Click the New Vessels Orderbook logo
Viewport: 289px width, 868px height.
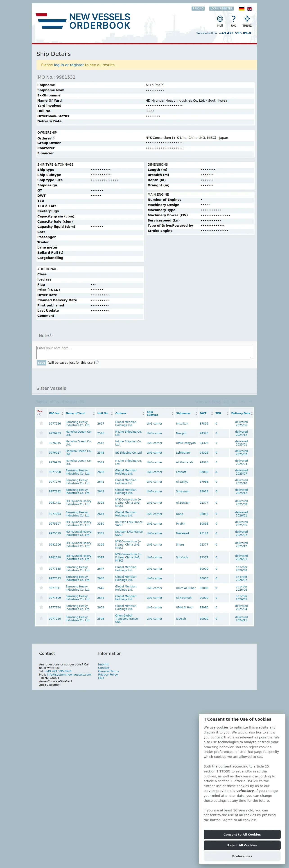(x=83, y=21)
